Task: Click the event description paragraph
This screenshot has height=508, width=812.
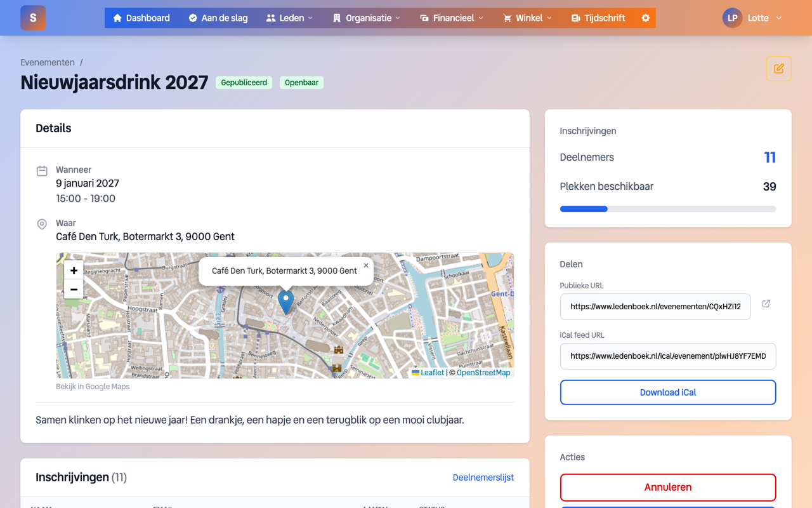Action: pyautogui.click(x=250, y=420)
